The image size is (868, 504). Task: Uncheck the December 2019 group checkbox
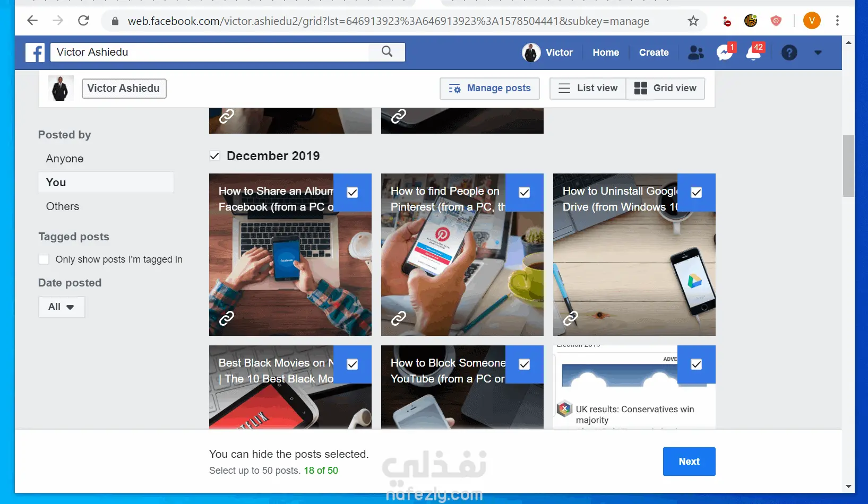coord(214,156)
